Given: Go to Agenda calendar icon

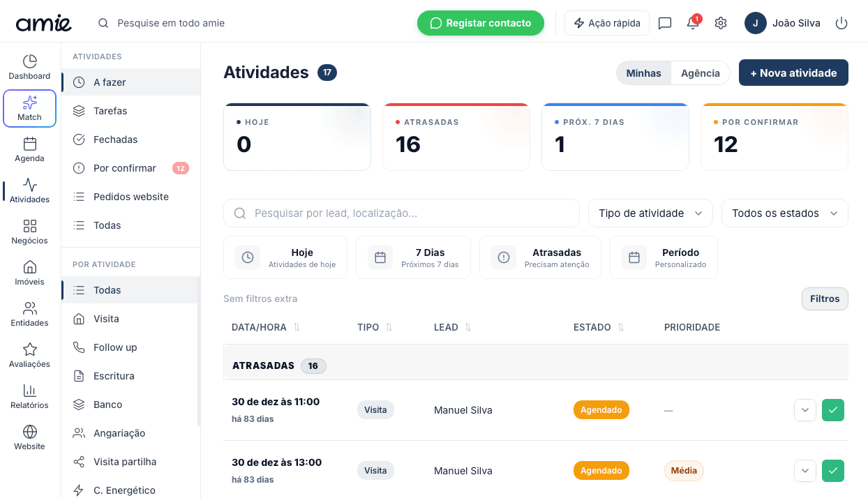Looking at the screenshot, I should [x=29, y=144].
